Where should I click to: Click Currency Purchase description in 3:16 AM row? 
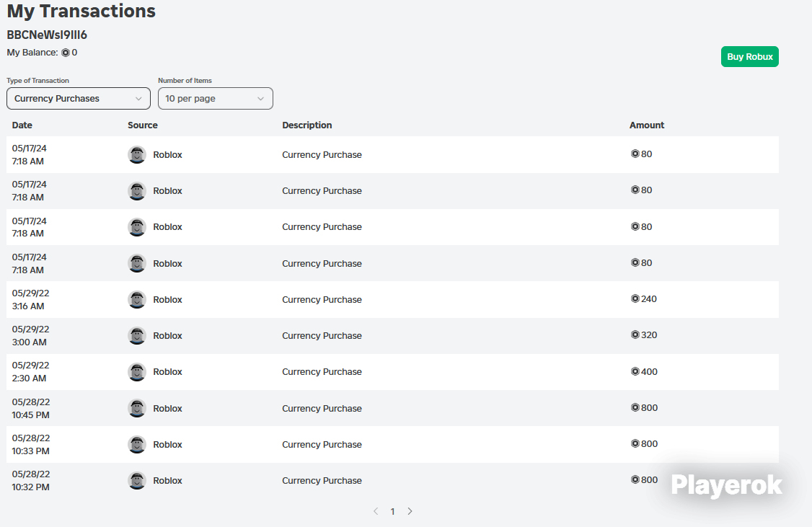(x=322, y=300)
